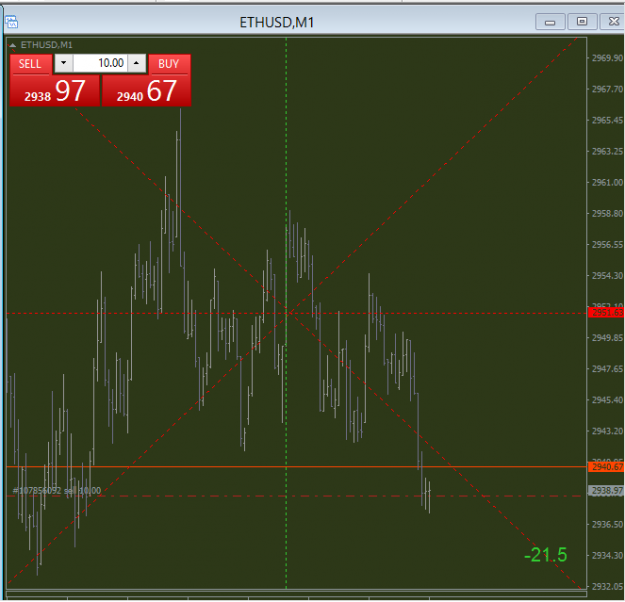Click the 2932.05 price scale label
The image size is (625, 602).
pos(607,586)
